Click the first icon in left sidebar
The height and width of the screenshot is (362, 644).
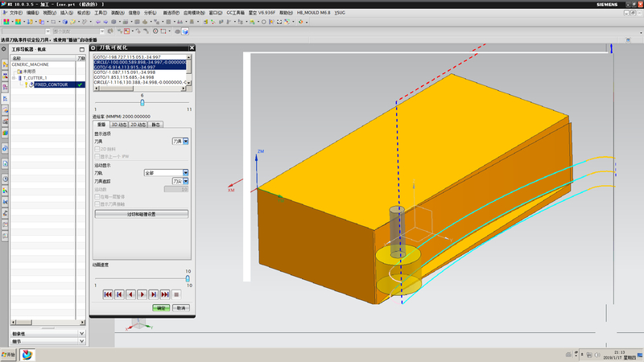pos(5,64)
